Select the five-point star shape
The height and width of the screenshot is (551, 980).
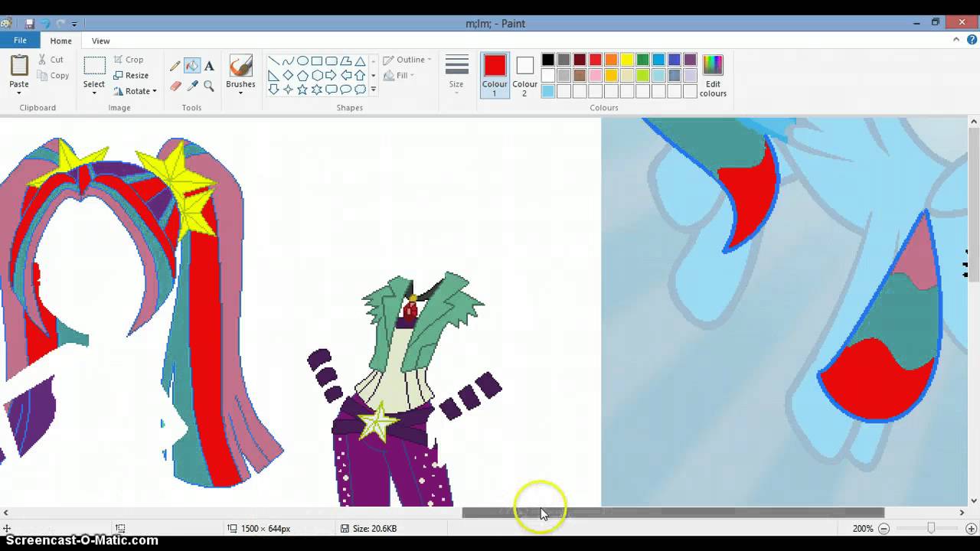click(302, 90)
